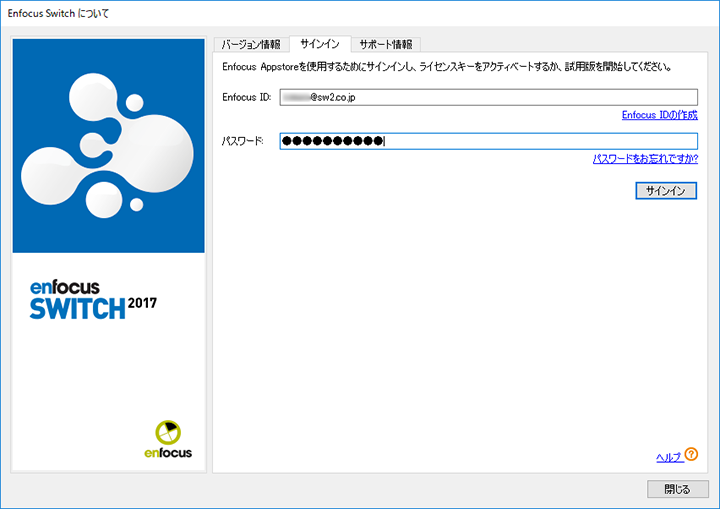Focus the Enfocus ID input field

(x=489, y=97)
